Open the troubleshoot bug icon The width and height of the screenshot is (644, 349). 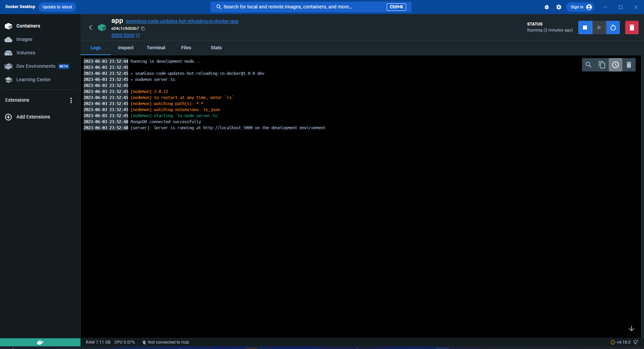coord(547,7)
